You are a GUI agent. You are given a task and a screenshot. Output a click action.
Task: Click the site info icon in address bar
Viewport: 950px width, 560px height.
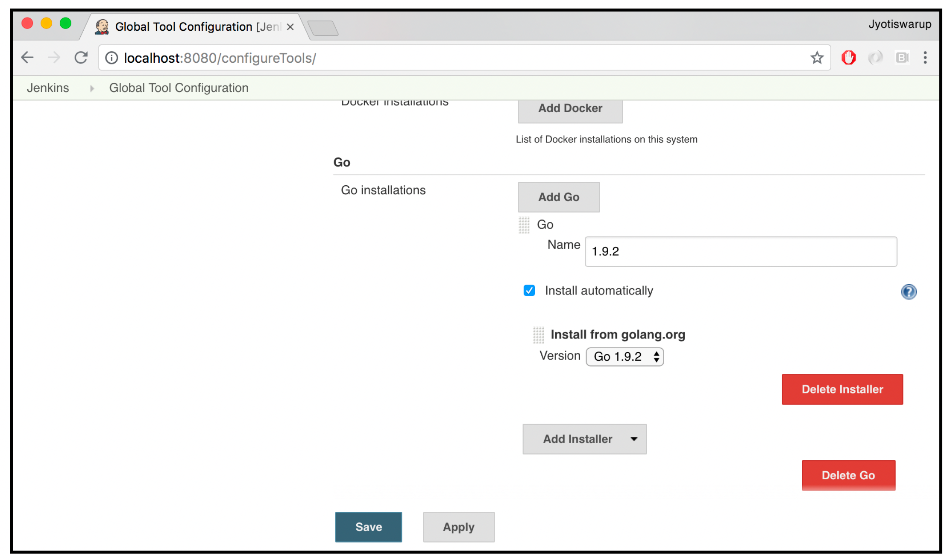pyautogui.click(x=111, y=58)
